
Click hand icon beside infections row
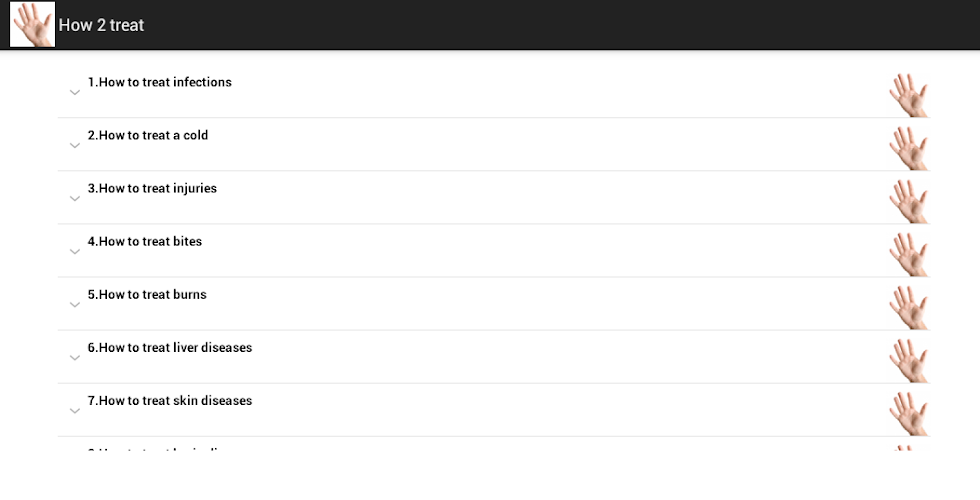click(x=909, y=95)
